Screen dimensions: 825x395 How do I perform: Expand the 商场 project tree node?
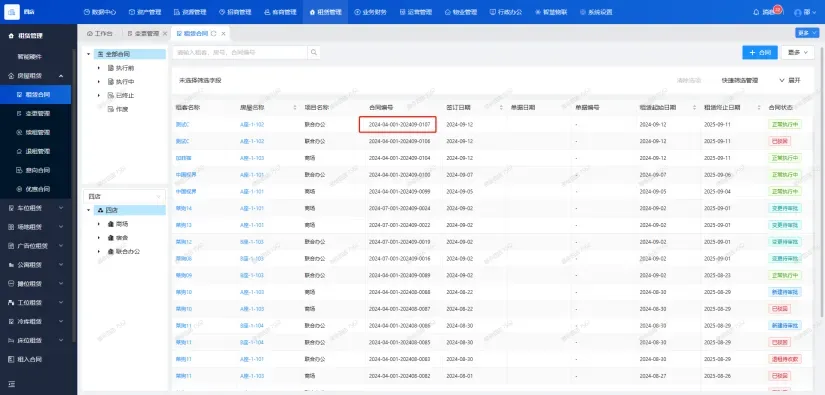[98, 224]
